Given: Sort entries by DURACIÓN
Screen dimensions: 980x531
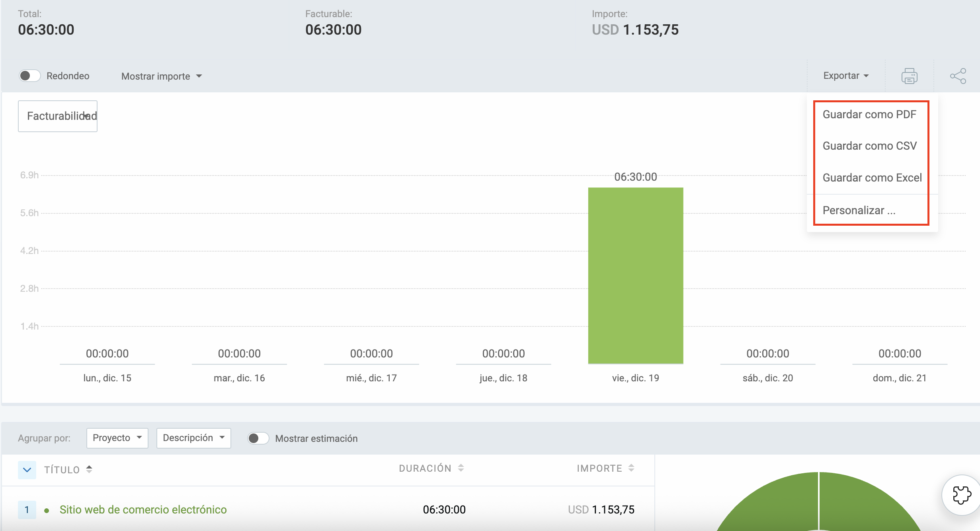Looking at the screenshot, I should [x=461, y=468].
